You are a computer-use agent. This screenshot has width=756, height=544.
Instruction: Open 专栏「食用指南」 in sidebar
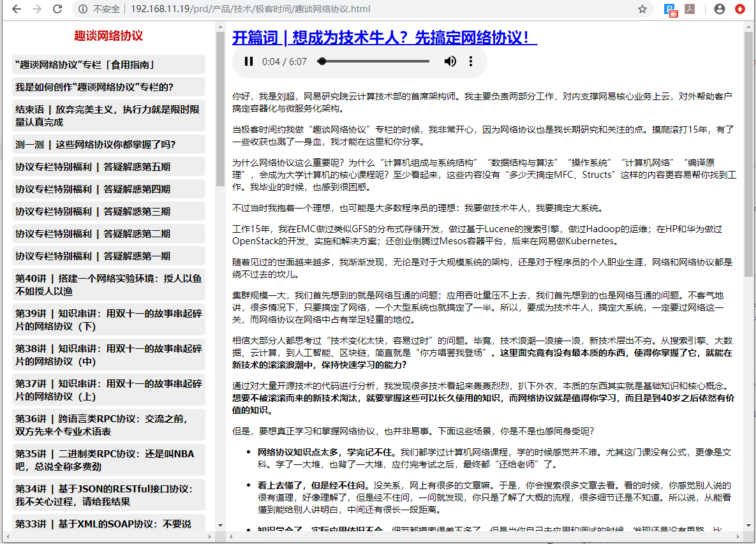point(108,64)
